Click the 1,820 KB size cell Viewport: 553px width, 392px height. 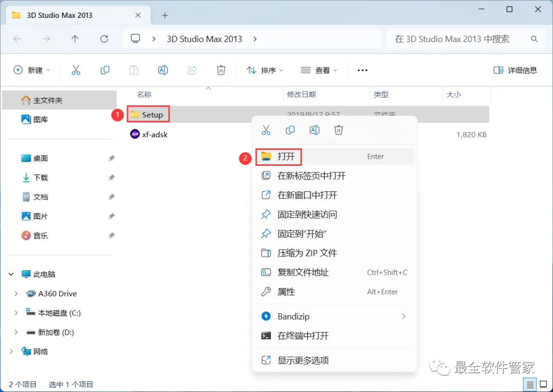(x=471, y=134)
